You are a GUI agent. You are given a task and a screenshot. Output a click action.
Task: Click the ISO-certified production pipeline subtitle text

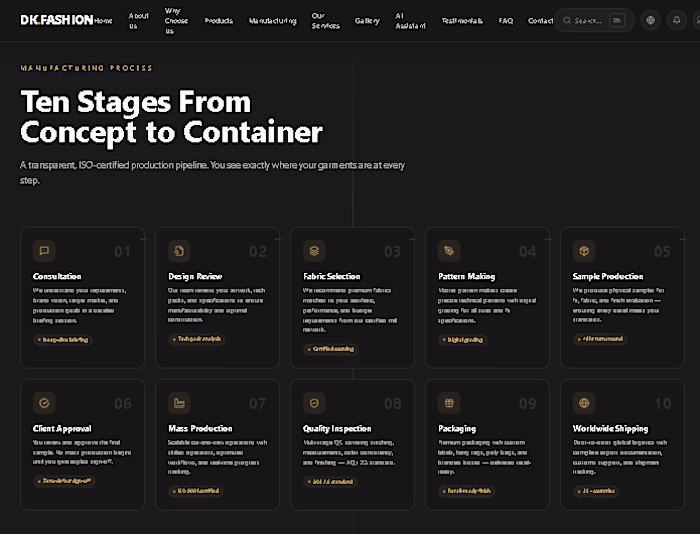[212, 172]
